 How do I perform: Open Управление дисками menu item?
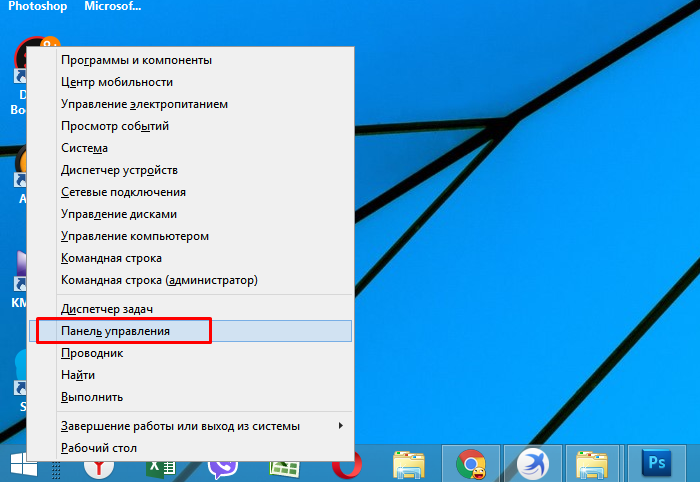119,214
